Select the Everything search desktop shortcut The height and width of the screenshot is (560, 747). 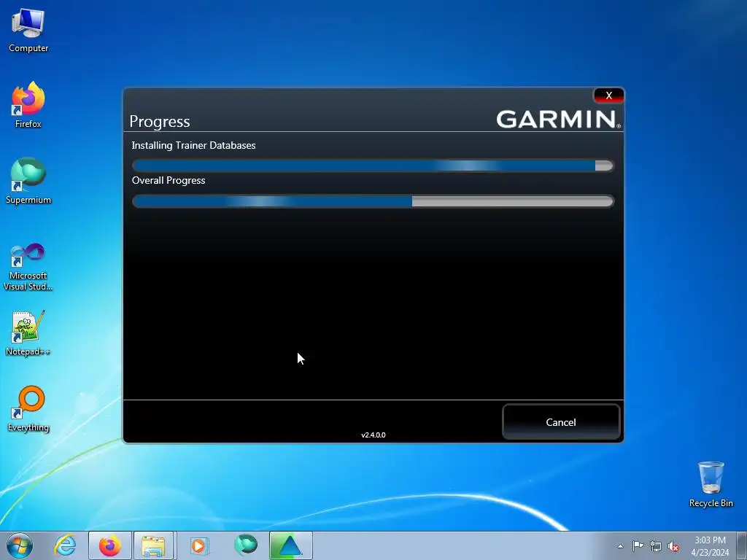[28, 409]
